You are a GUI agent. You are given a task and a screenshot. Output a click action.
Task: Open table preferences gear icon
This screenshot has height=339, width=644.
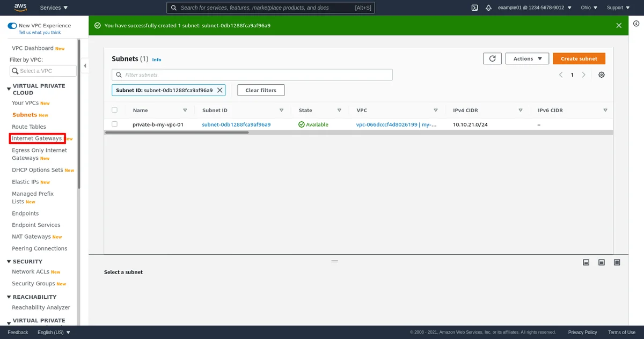(x=602, y=75)
